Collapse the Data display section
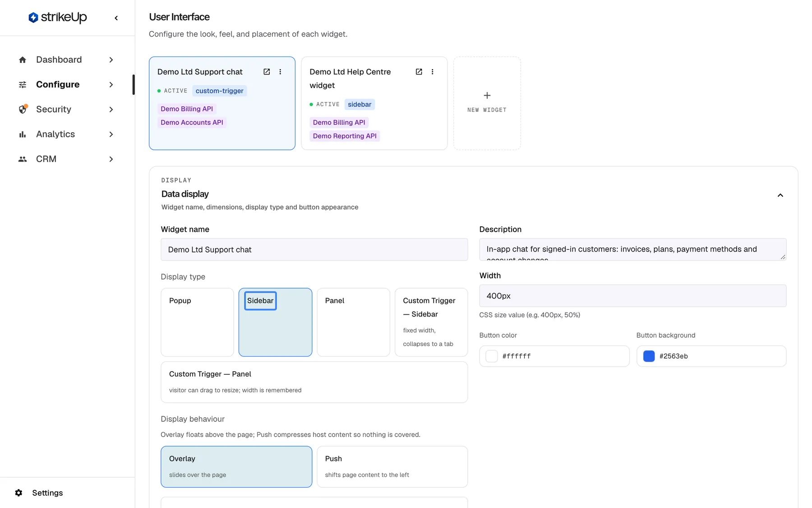This screenshot has height=508, width=812. 780,195
